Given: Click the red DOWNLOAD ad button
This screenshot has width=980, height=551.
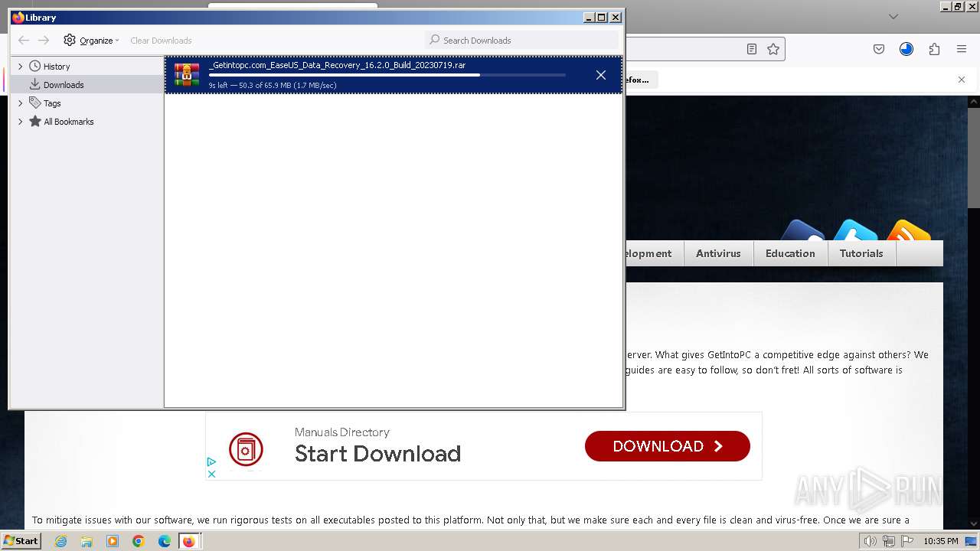Looking at the screenshot, I should [667, 446].
